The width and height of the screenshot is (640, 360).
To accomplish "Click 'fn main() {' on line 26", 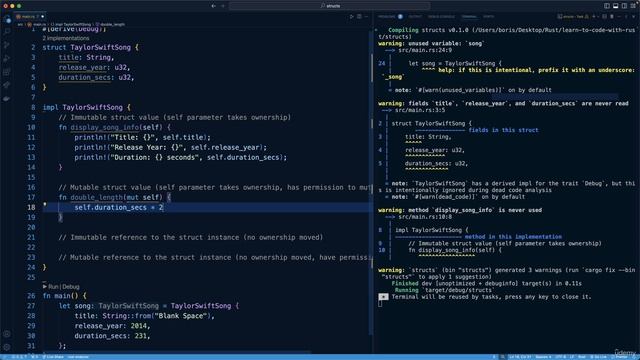I will pyautogui.click(x=64, y=296).
